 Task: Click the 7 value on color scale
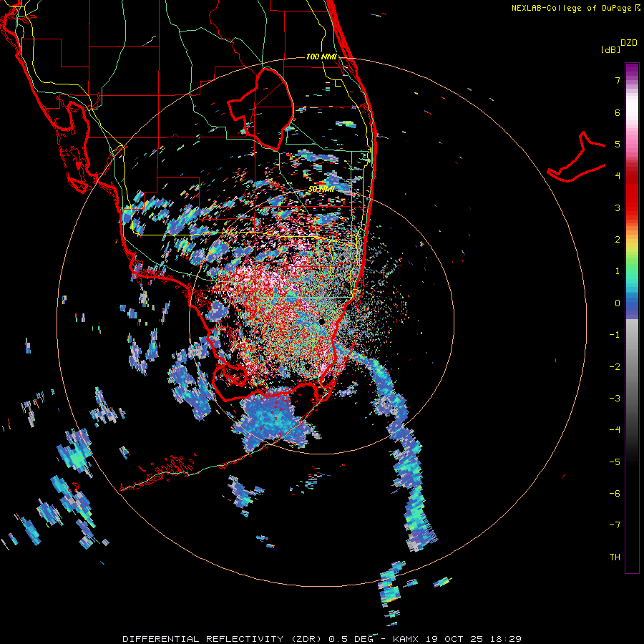(x=618, y=80)
